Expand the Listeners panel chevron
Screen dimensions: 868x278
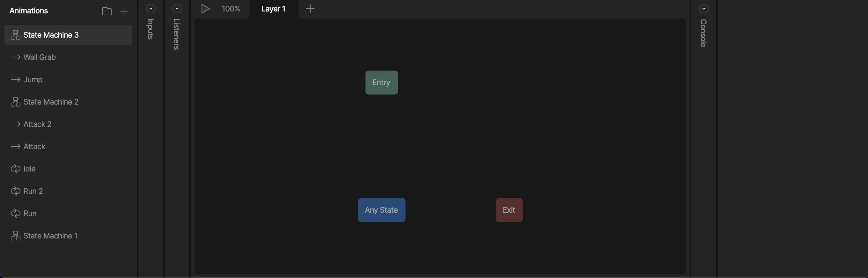pos(177,8)
